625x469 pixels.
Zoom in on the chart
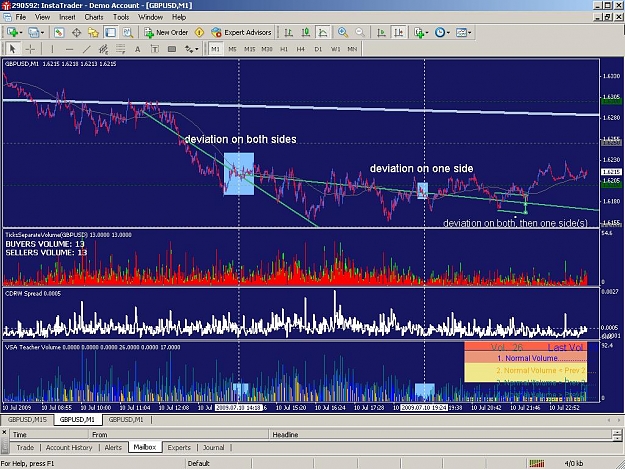tap(342, 33)
